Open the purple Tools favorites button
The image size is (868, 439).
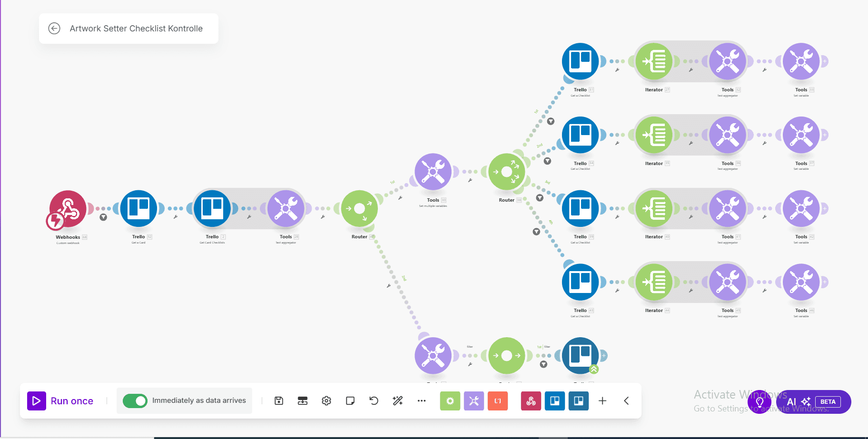(x=474, y=401)
